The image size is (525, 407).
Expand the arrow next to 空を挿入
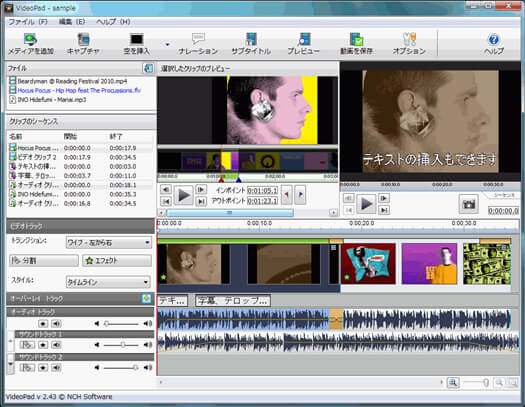[168, 44]
